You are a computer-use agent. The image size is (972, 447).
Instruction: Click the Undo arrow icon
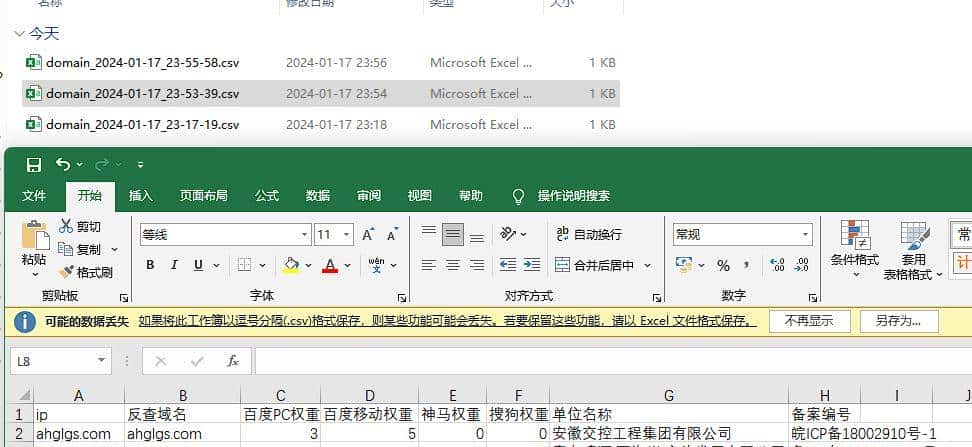63,164
